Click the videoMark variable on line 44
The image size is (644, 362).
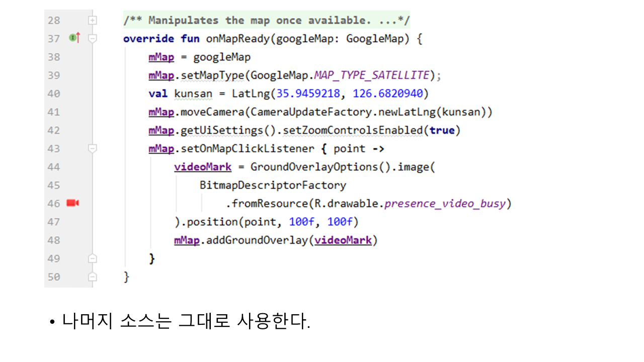coord(203,167)
